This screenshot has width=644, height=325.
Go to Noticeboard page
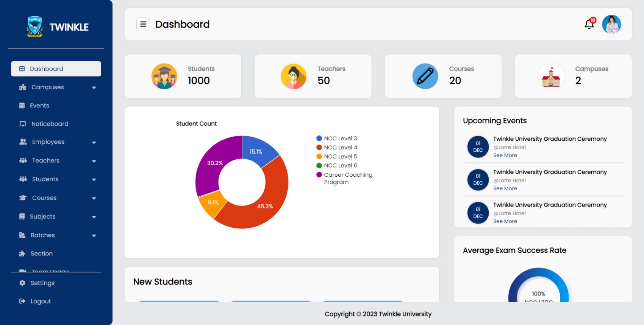(56, 124)
